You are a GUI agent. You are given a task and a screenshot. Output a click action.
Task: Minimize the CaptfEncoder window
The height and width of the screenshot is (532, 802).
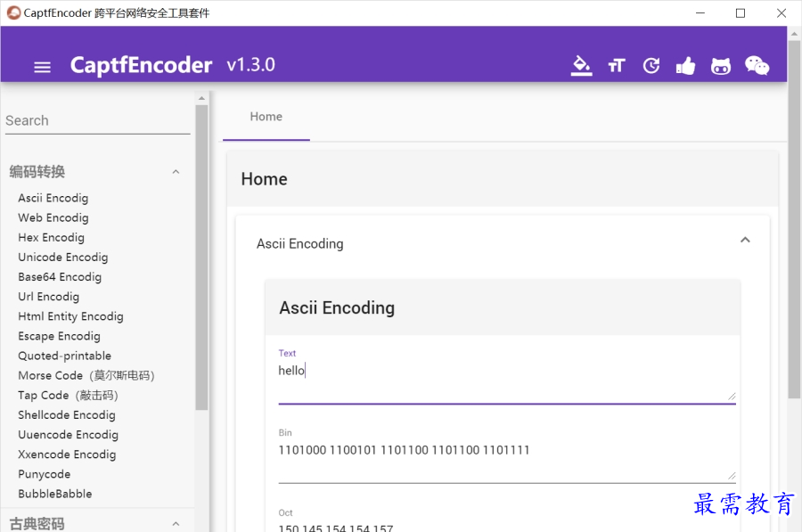click(x=700, y=12)
